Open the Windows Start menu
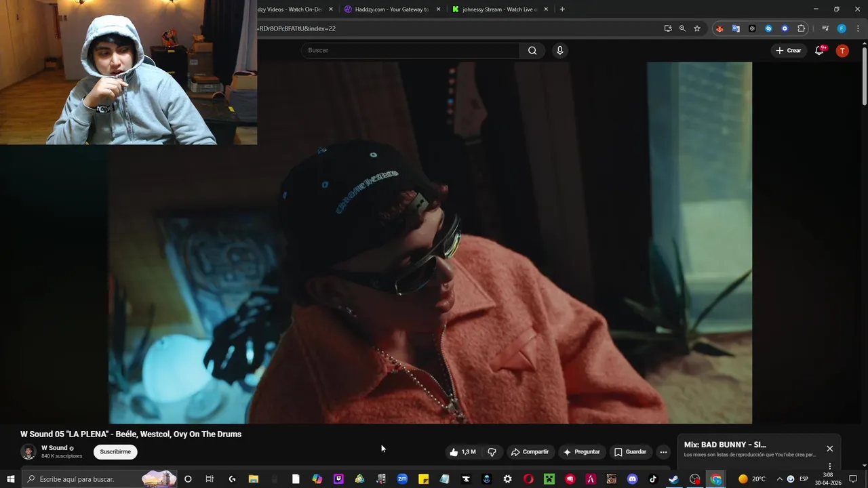Screen dimensions: 868x488 coord(10,479)
